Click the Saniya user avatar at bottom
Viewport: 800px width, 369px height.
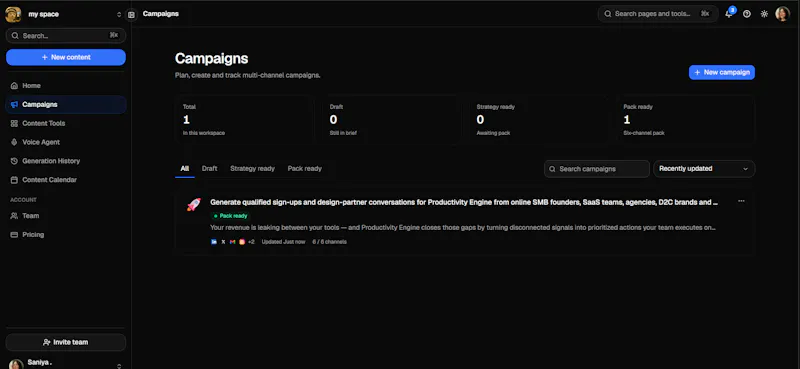point(16,364)
